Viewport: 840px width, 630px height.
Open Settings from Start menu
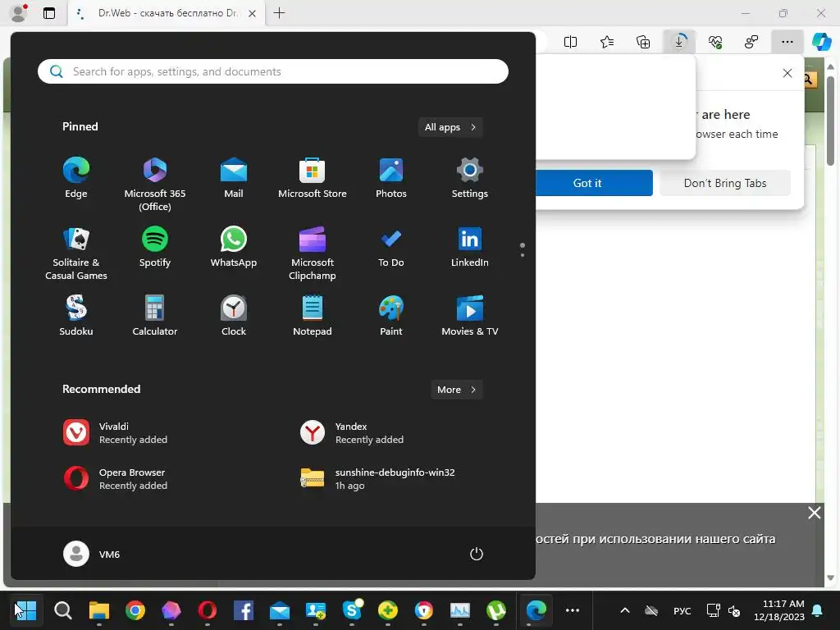pyautogui.click(x=470, y=178)
